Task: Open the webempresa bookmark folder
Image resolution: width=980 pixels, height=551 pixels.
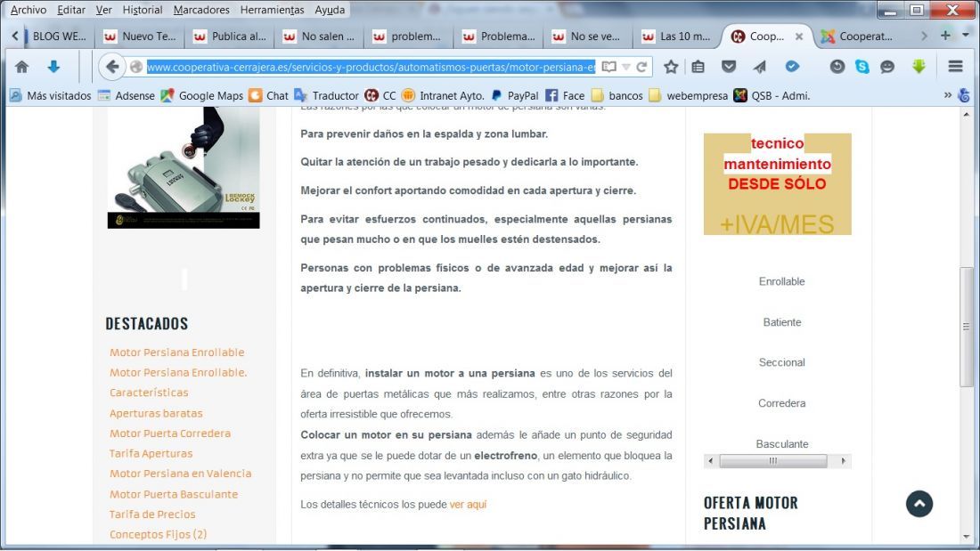Action: click(x=688, y=95)
